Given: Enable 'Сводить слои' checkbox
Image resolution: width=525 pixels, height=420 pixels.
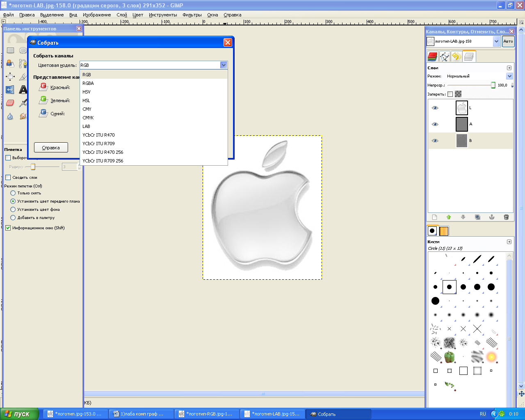Looking at the screenshot, I should pos(8,177).
